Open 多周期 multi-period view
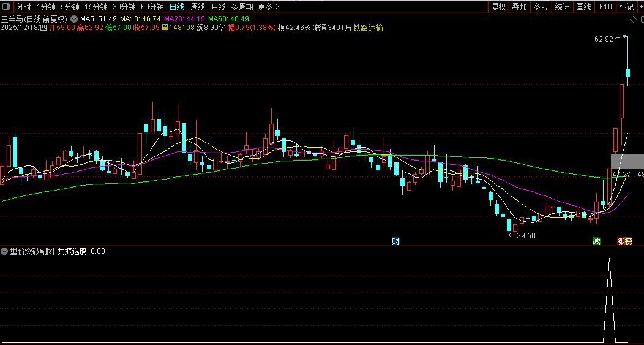This screenshot has height=345, width=644. pyautogui.click(x=242, y=7)
